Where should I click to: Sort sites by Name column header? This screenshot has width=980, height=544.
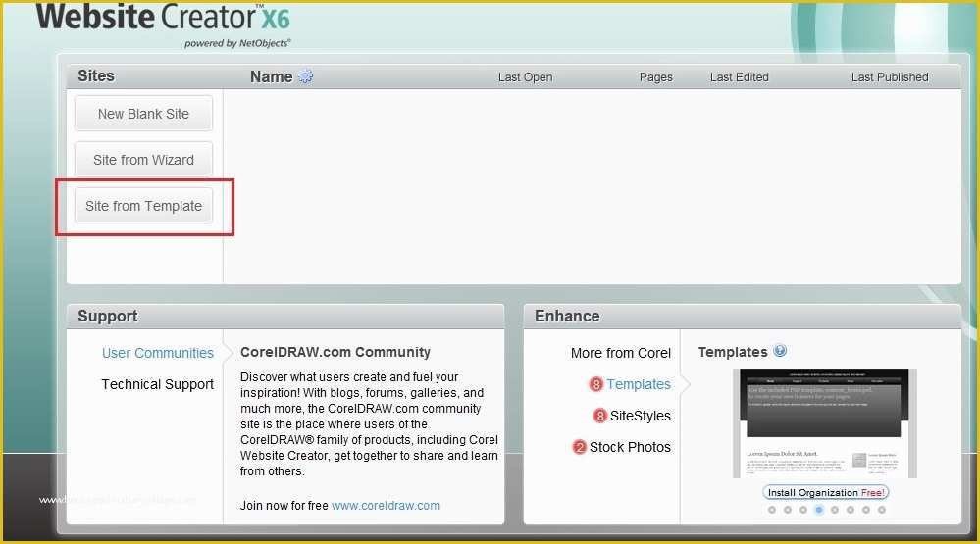[272, 76]
